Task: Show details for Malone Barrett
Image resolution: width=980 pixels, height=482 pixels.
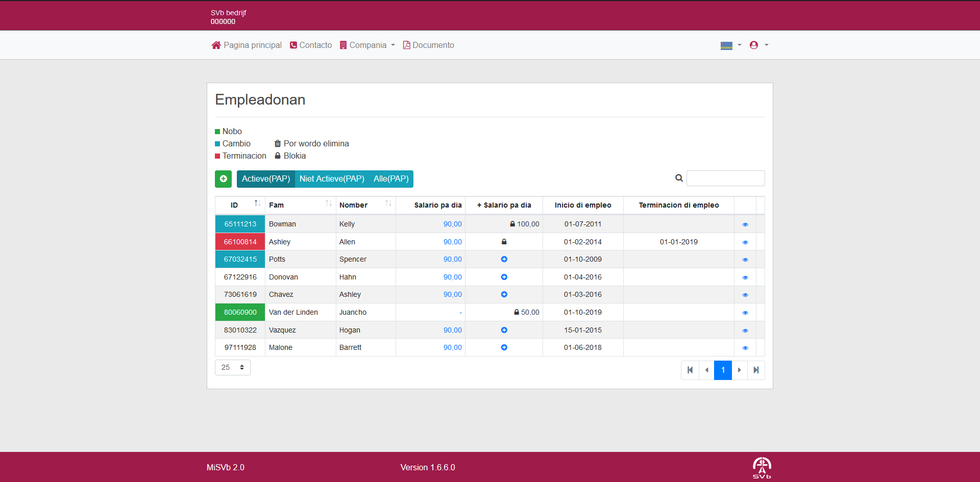Action: pos(745,348)
